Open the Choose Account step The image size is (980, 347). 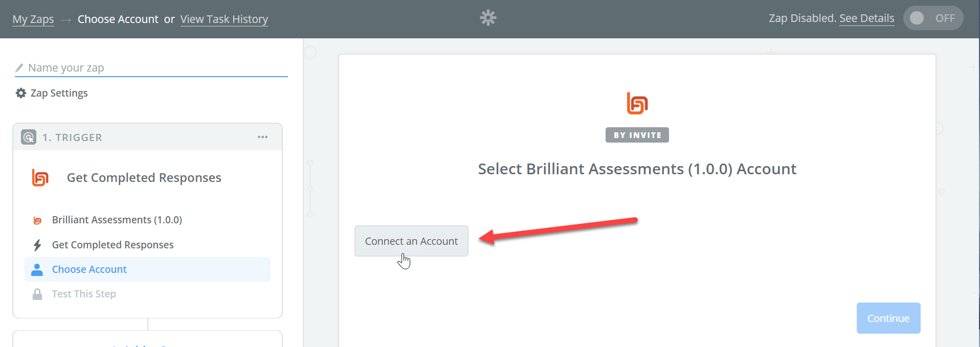pyautogui.click(x=90, y=269)
